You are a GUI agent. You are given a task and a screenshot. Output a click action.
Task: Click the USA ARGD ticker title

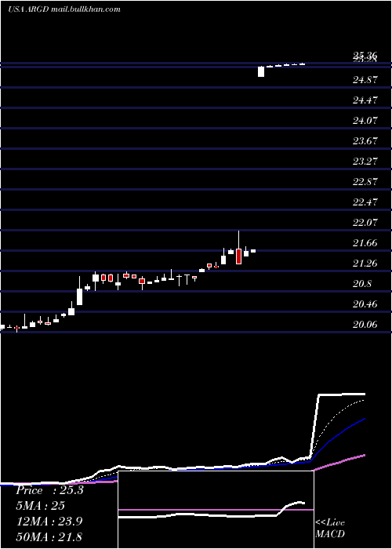pos(64,9)
